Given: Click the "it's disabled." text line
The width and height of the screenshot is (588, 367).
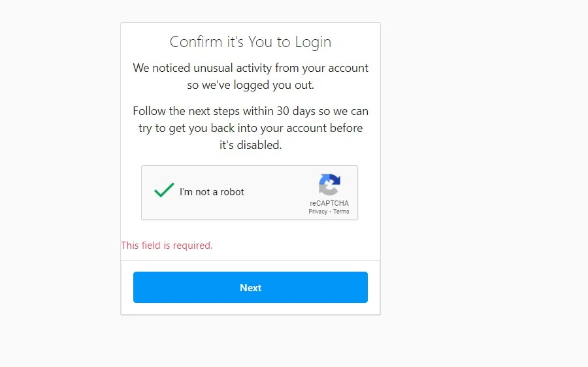Looking at the screenshot, I should [250, 145].
